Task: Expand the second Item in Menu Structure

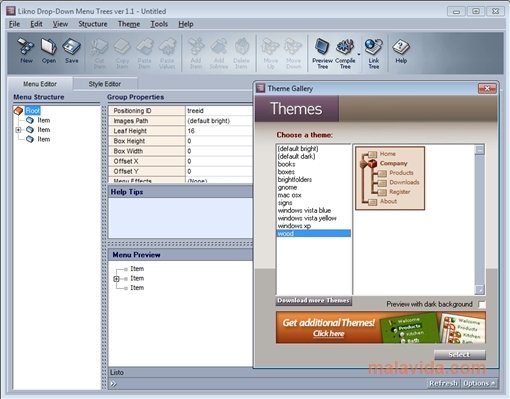Action: click(18, 130)
